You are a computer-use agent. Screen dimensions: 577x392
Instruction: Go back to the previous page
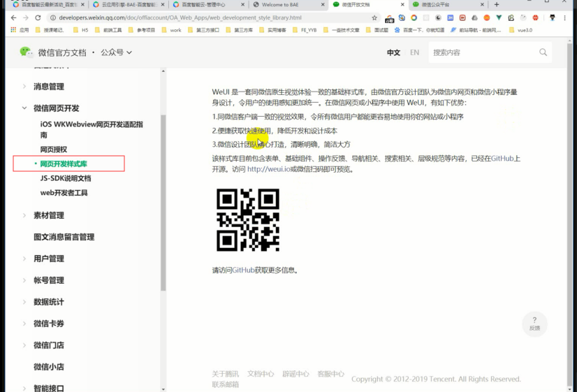(x=13, y=17)
